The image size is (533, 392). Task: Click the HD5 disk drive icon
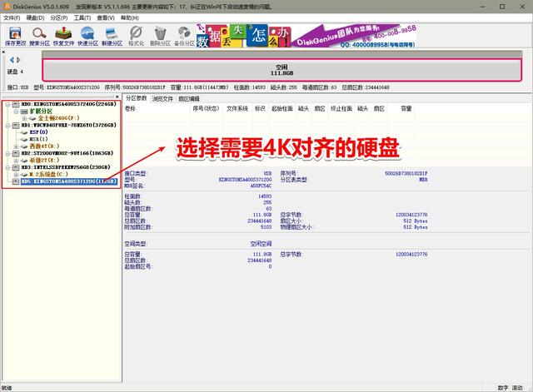(16, 181)
